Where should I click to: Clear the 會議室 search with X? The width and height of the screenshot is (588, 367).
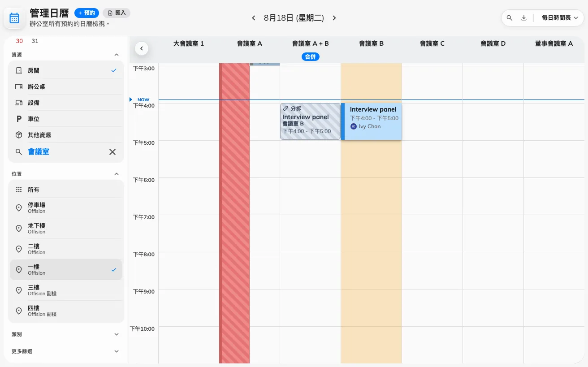(112, 152)
